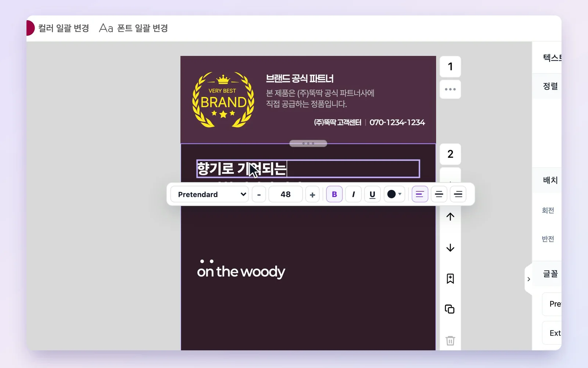Collapse the right side panel chevron
This screenshot has width=588, height=368.
[529, 279]
